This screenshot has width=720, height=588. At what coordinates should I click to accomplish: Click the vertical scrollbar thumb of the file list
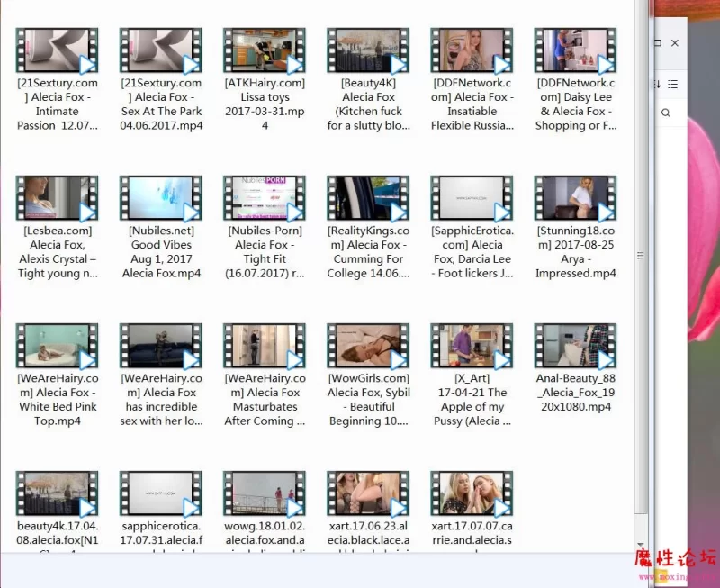pyautogui.click(x=641, y=256)
